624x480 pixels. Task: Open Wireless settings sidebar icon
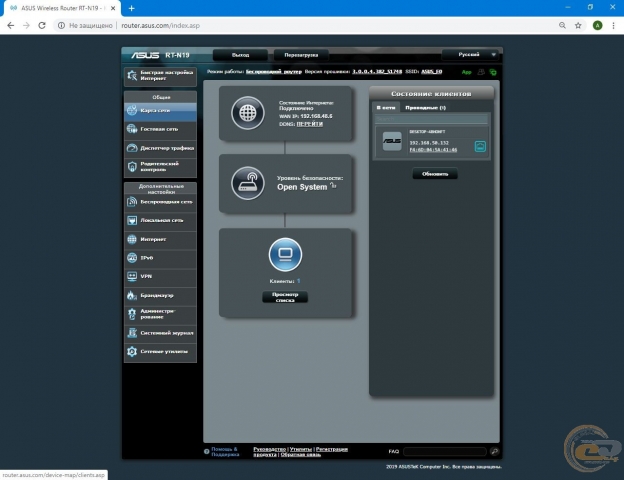[132, 202]
